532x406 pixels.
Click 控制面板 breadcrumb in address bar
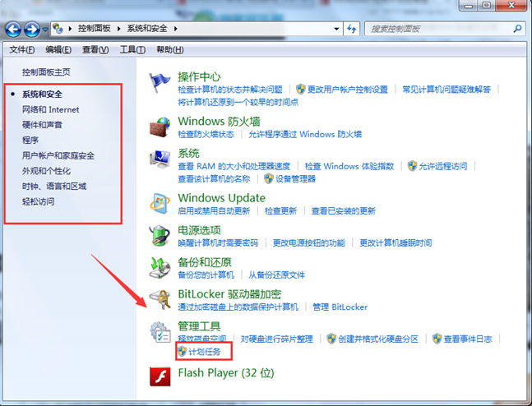[x=94, y=29]
